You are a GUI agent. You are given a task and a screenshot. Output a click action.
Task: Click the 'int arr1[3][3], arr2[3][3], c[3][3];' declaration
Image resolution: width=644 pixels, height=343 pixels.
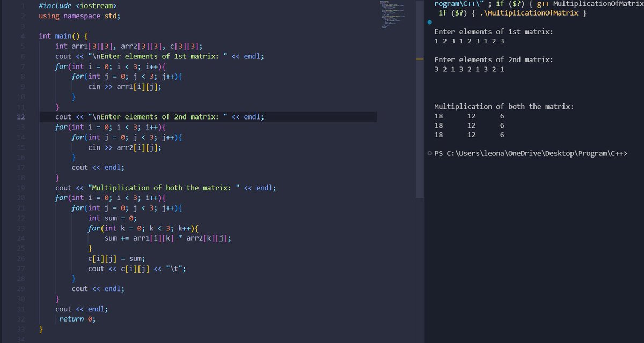129,46
